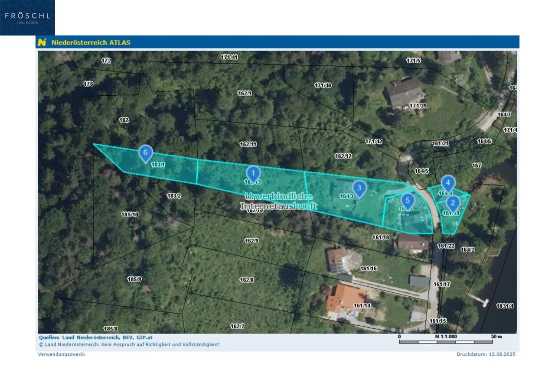The image size is (555, 392).
Task: Select map marker number 6
Action: (146, 152)
